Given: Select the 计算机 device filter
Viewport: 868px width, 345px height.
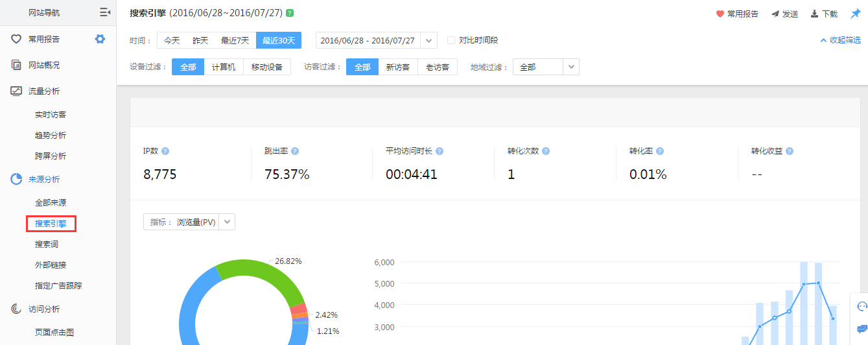Looking at the screenshot, I should pos(224,67).
